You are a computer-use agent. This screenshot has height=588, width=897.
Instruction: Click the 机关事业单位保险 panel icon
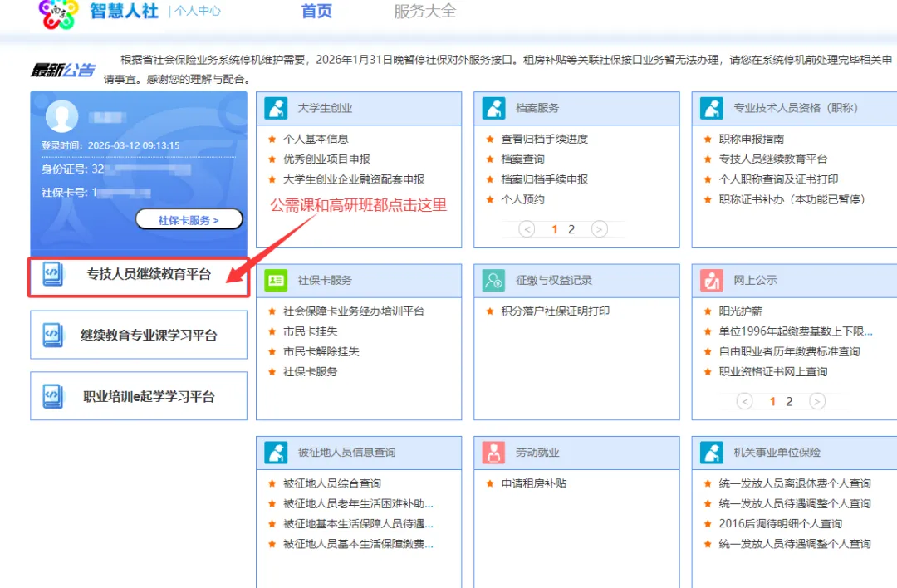712,453
